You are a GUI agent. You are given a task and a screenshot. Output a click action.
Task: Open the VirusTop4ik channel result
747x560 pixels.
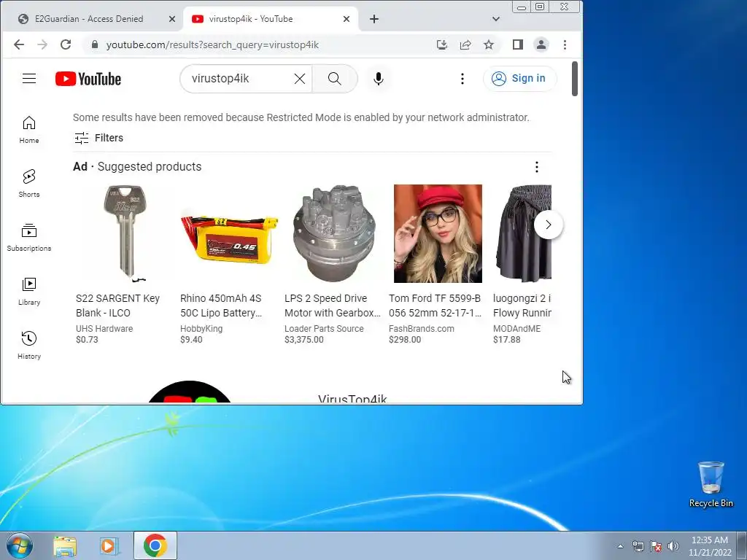click(x=352, y=398)
